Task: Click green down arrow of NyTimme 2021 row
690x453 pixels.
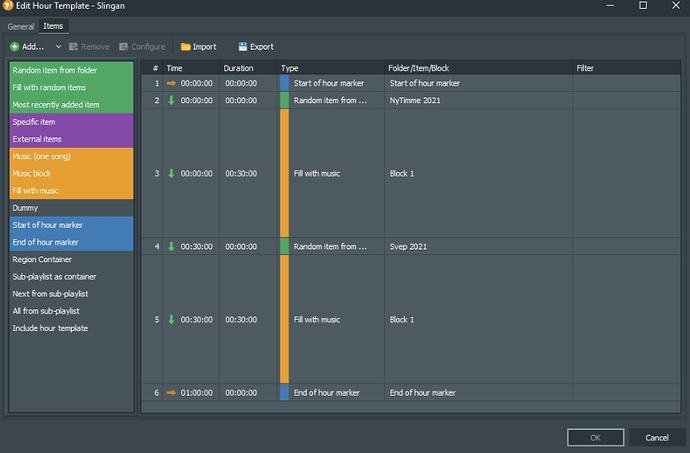Action: pos(171,100)
